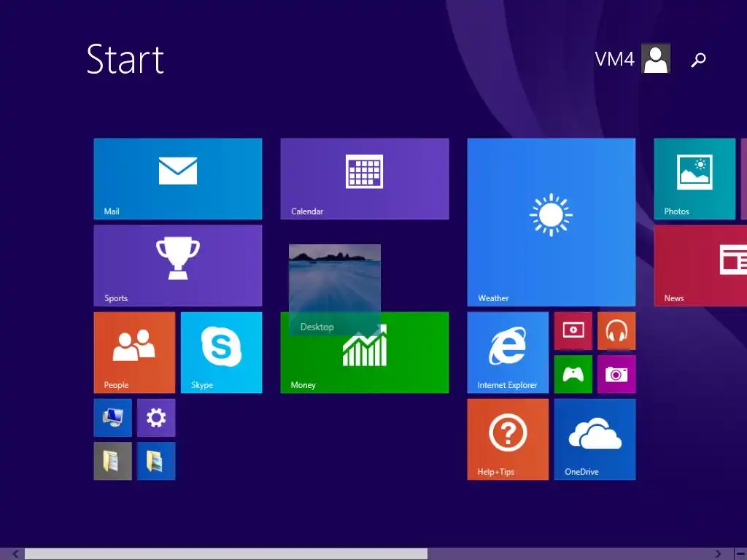Click the VM4 user name
747x560 pixels.
(614, 59)
